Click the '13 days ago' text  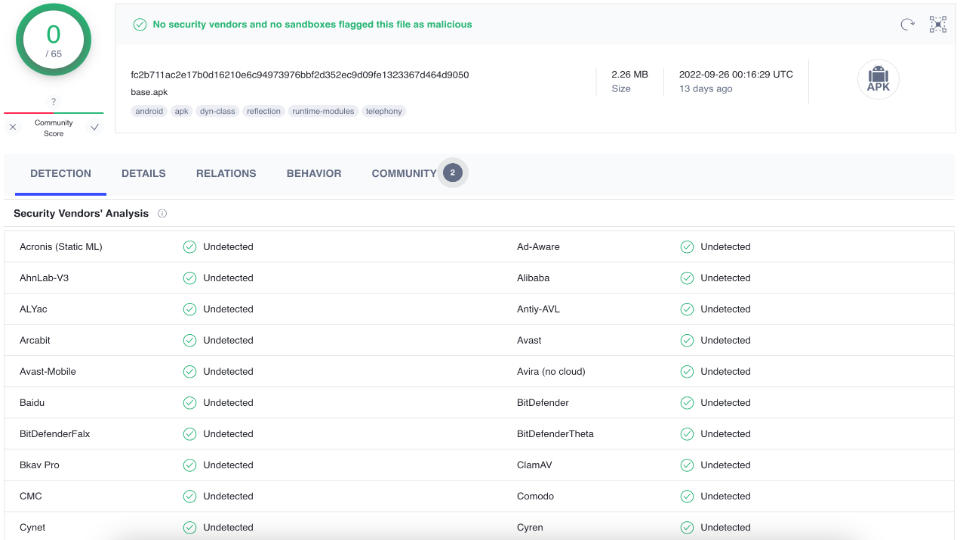tap(706, 89)
